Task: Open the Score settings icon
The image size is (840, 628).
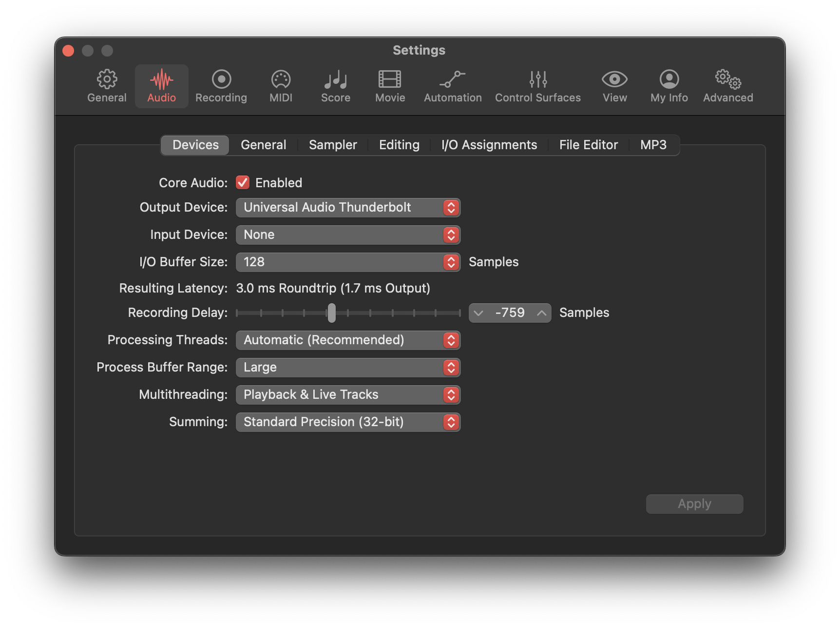Action: tap(335, 86)
